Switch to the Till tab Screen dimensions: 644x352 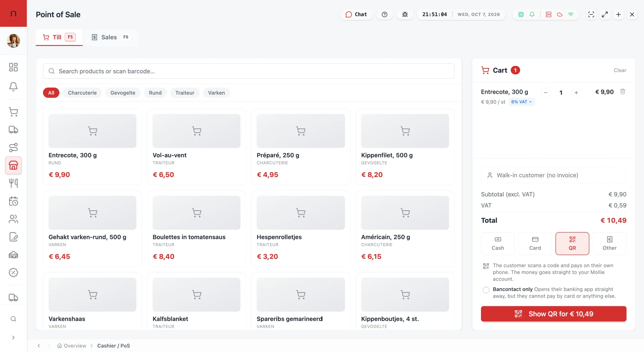[x=59, y=37]
